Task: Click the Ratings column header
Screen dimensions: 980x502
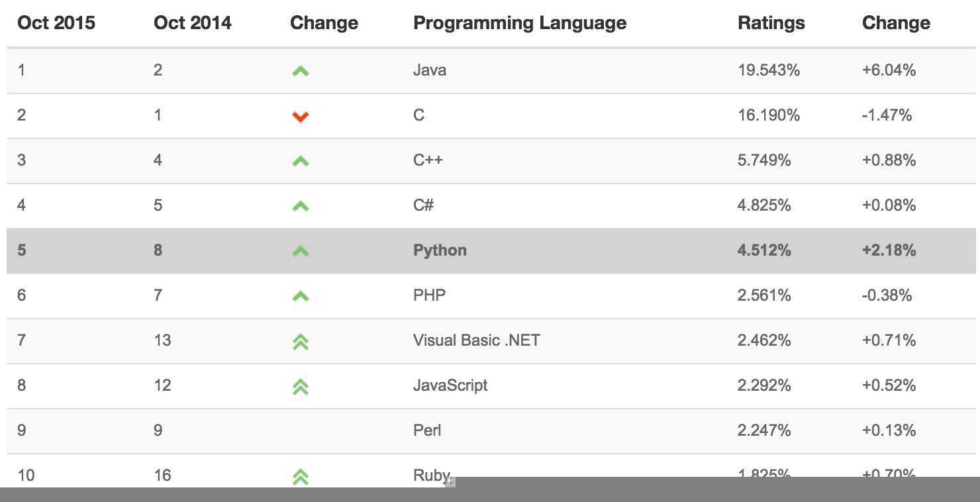Action: point(771,23)
